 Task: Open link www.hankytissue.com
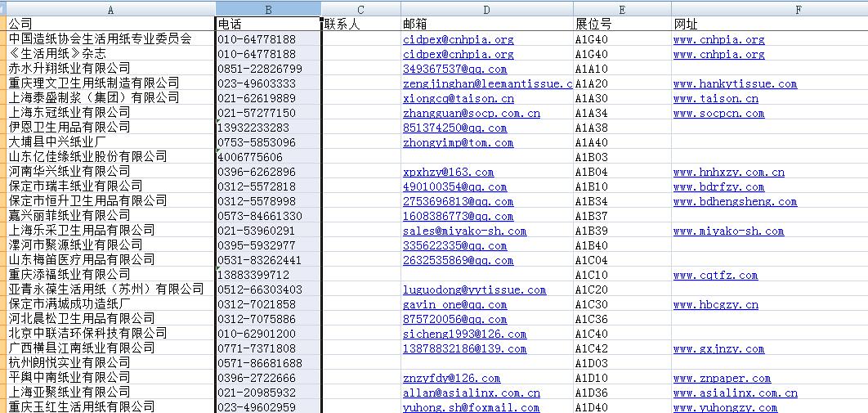(735, 83)
